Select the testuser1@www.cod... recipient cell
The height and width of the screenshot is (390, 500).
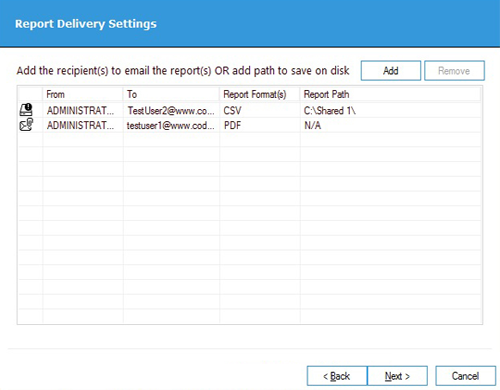coord(171,125)
